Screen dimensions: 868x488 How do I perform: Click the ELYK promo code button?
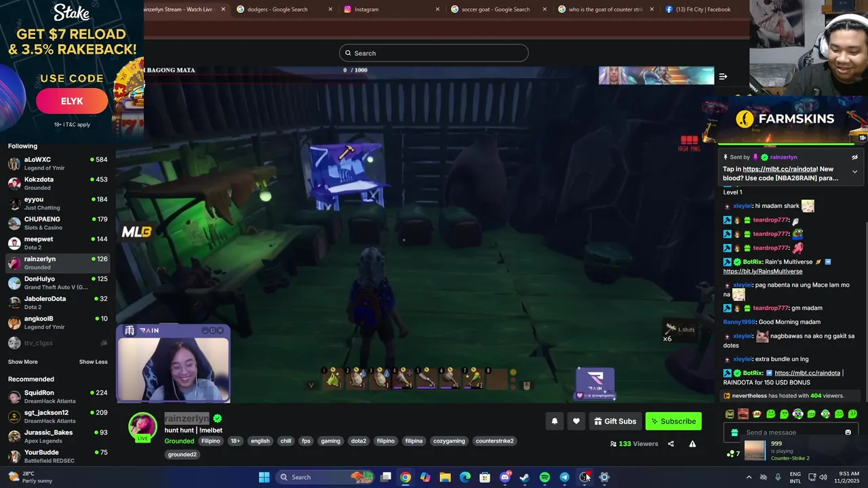(72, 101)
